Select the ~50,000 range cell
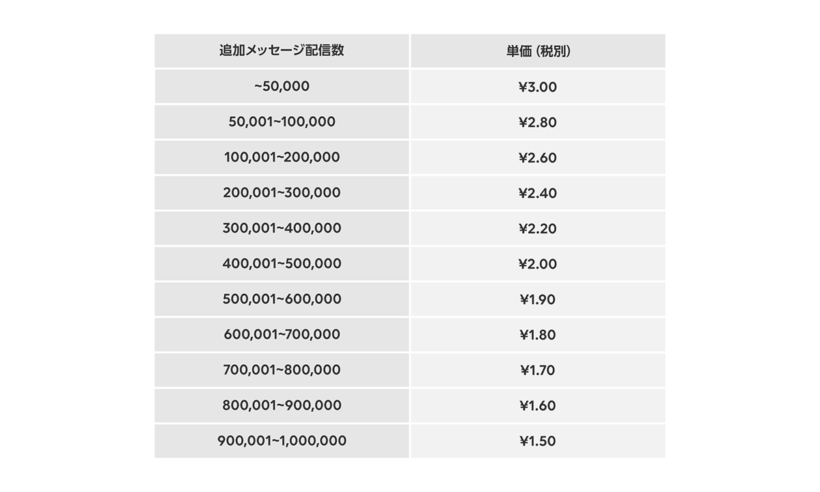 281,86
